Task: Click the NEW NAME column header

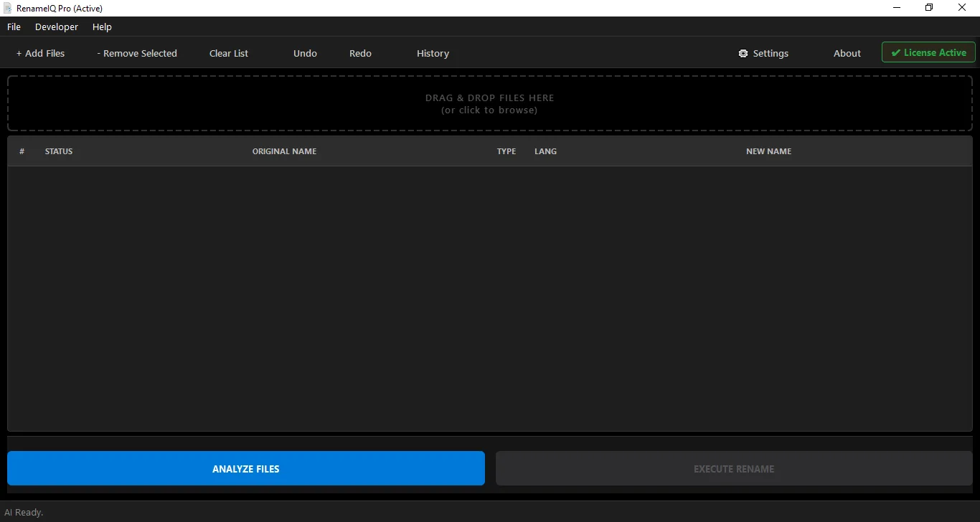Action: [768, 151]
